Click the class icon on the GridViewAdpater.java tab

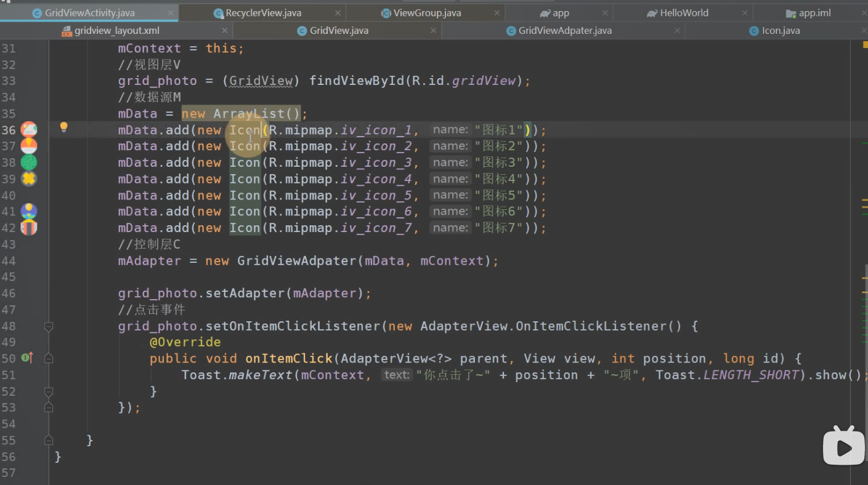tap(511, 31)
